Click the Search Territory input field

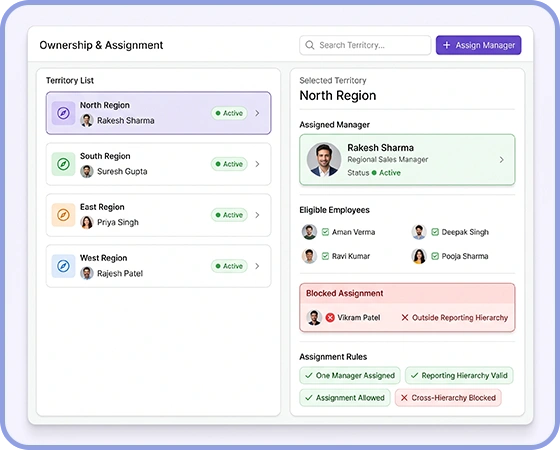pos(365,45)
